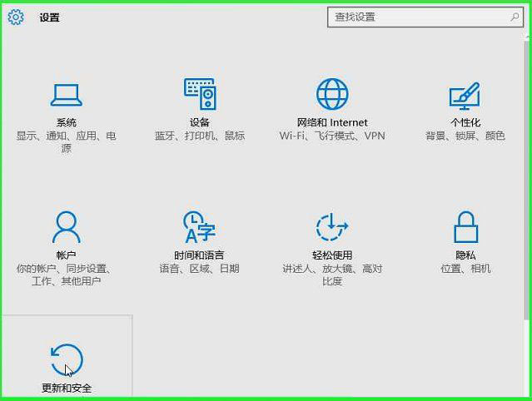
Task: Click into the 查找设置 search field
Action: [425, 17]
